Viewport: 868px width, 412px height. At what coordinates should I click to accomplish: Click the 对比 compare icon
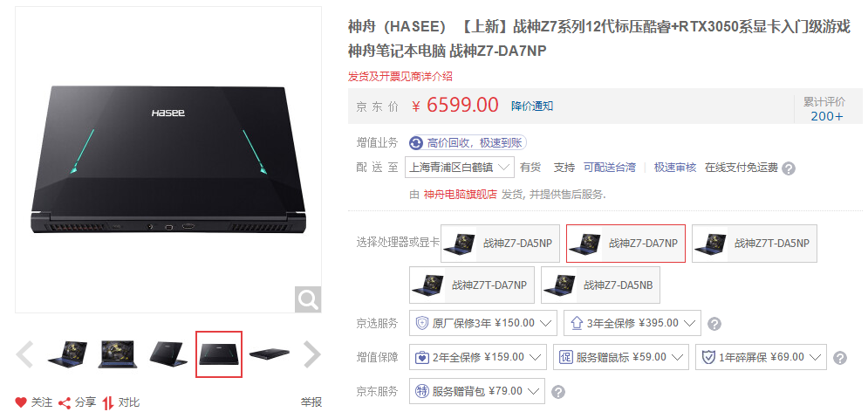click(108, 402)
